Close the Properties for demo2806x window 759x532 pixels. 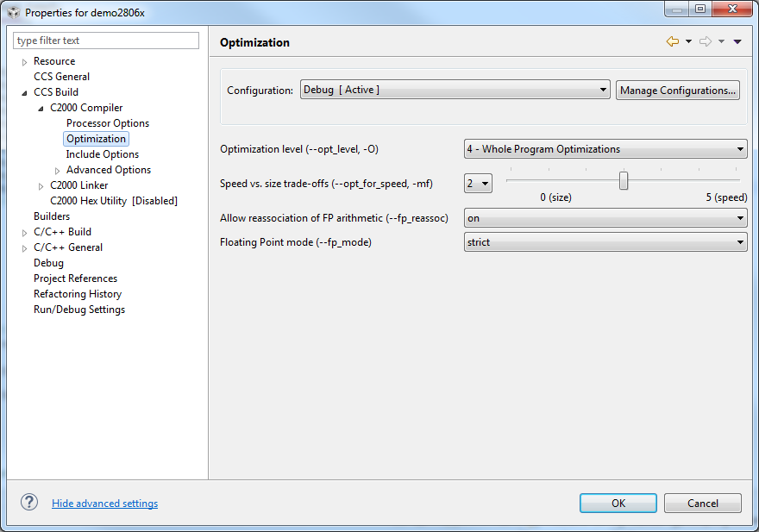[x=732, y=9]
